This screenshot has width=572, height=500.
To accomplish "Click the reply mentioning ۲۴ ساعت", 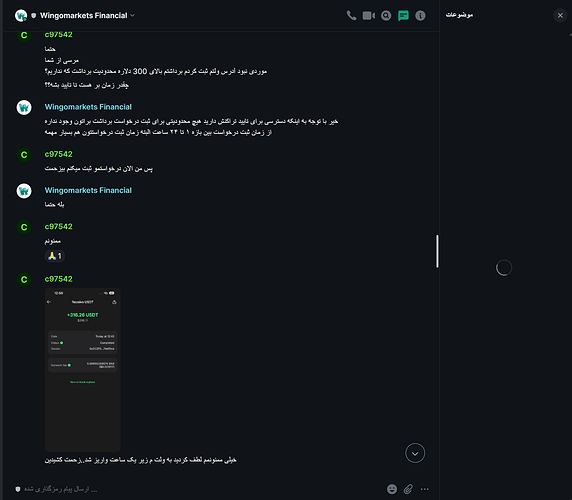I will click(x=158, y=132).
